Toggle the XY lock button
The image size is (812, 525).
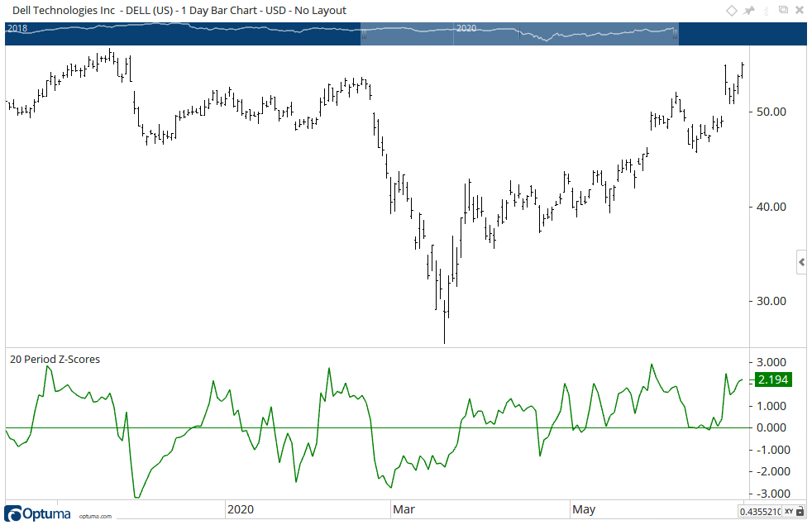click(x=793, y=512)
